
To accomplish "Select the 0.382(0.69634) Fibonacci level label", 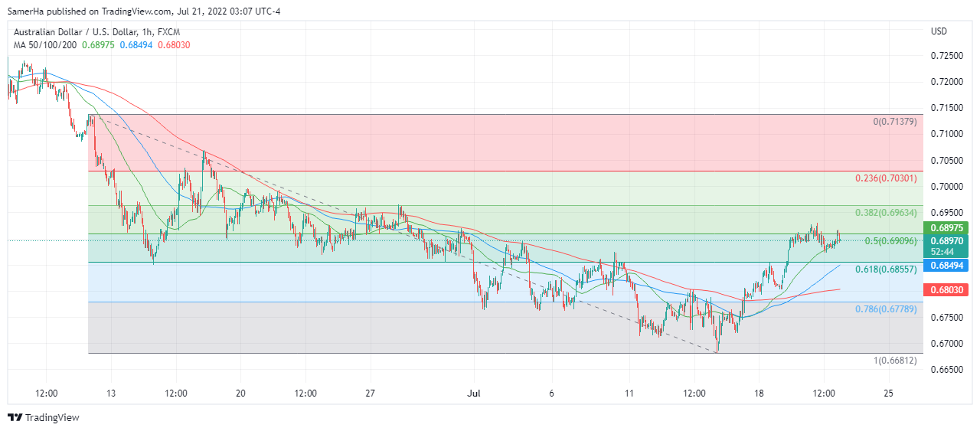I will pos(885,213).
